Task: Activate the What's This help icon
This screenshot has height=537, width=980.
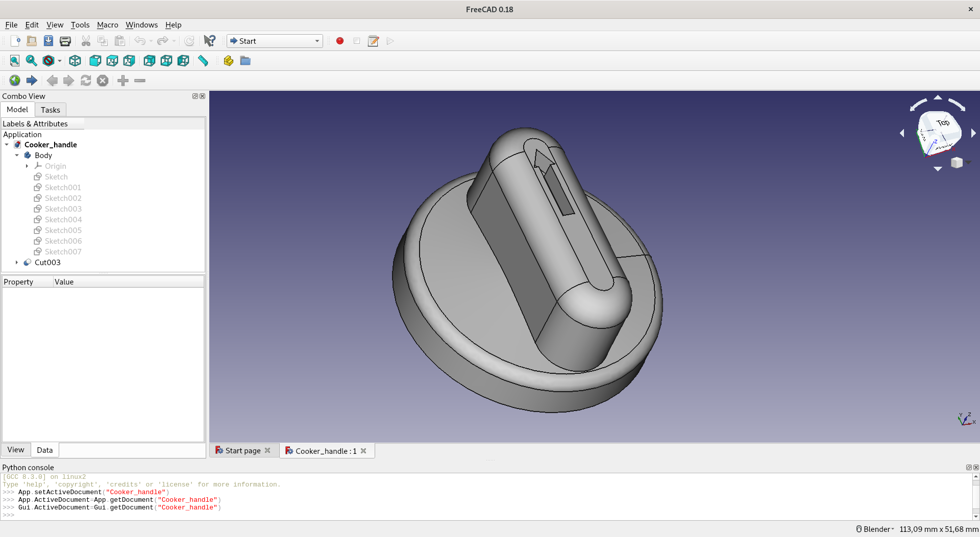Action: click(x=210, y=41)
